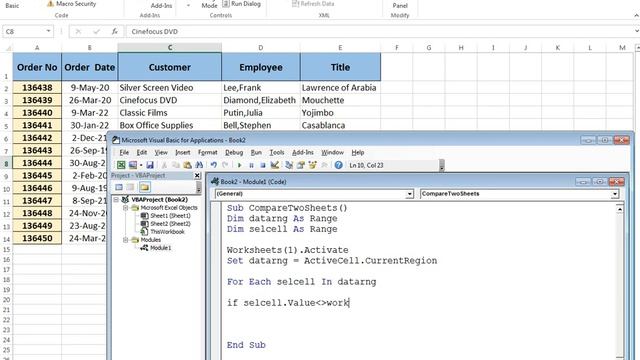Open the (General) object dropdown
The height and width of the screenshot is (360, 640).
[x=409, y=194]
